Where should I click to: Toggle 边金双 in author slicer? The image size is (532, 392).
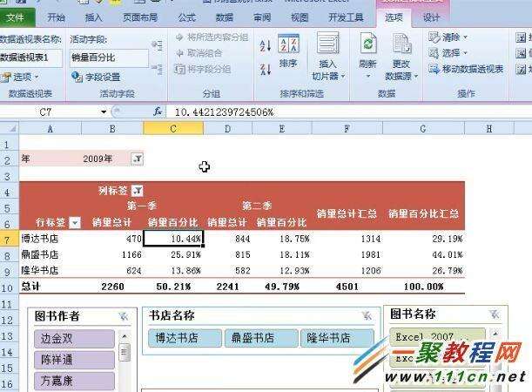coord(74,338)
